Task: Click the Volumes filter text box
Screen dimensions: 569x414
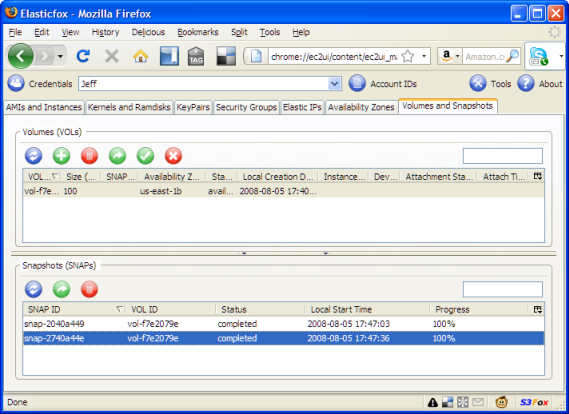Action: 503,156
